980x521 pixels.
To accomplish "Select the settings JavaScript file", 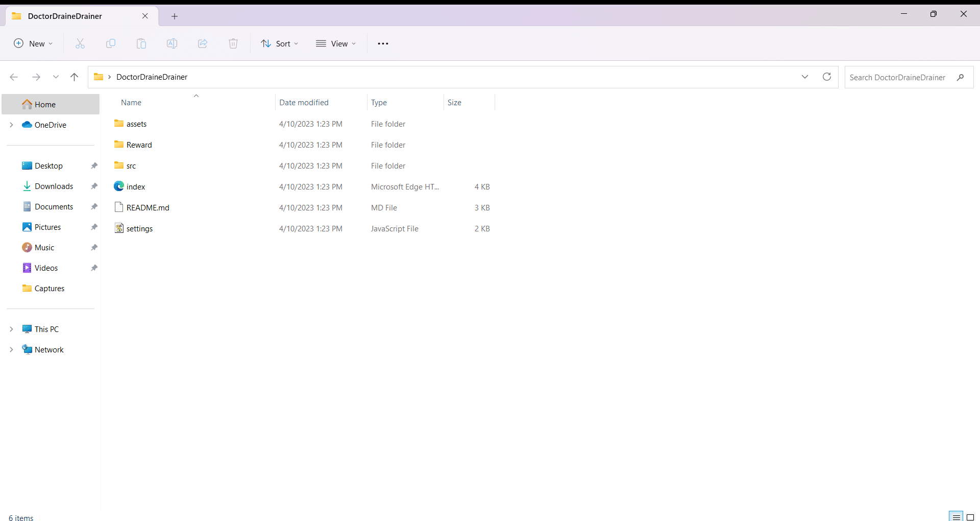I will click(139, 229).
